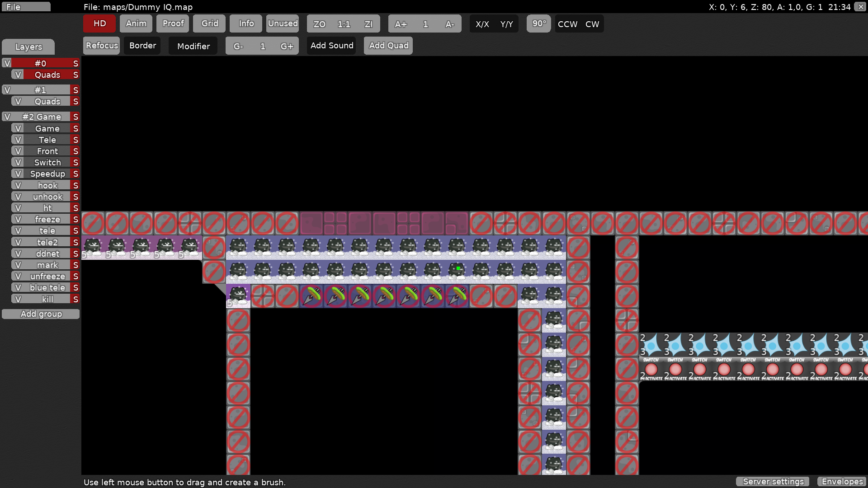Viewport: 868px width, 488px height.
Task: Decrease grid size with G-
Action: (x=238, y=46)
